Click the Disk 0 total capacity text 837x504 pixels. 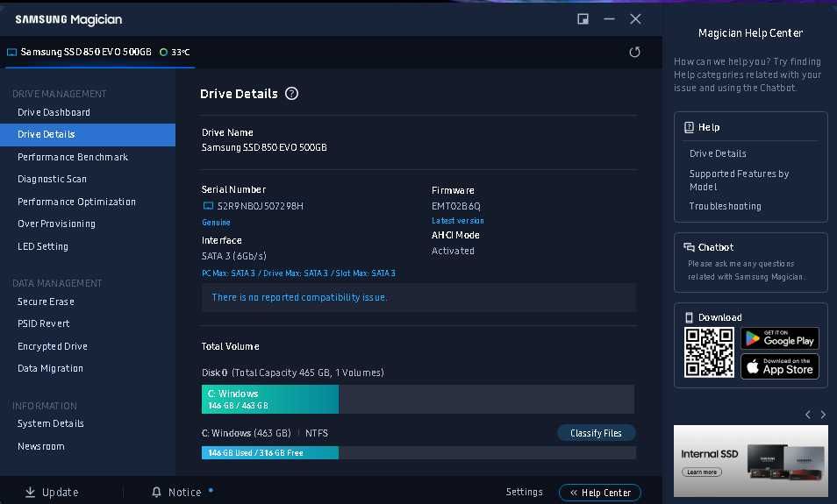click(292, 373)
